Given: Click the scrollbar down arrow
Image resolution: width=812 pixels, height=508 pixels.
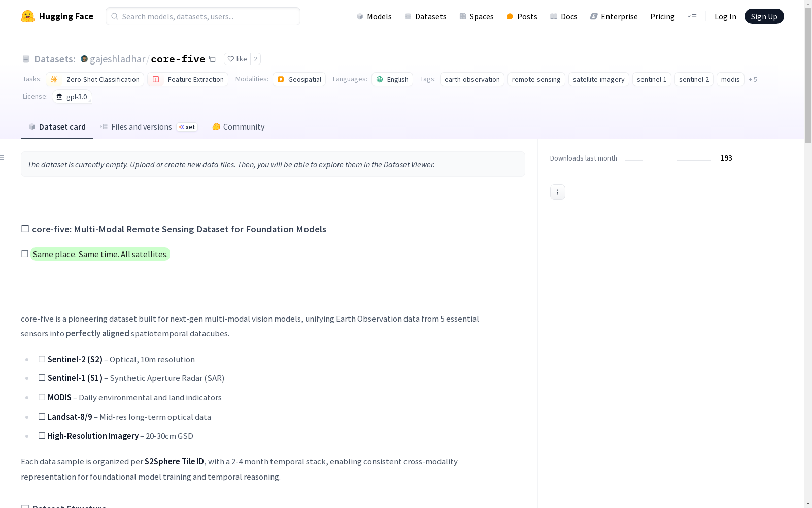Looking at the screenshot, I should click(x=808, y=504).
